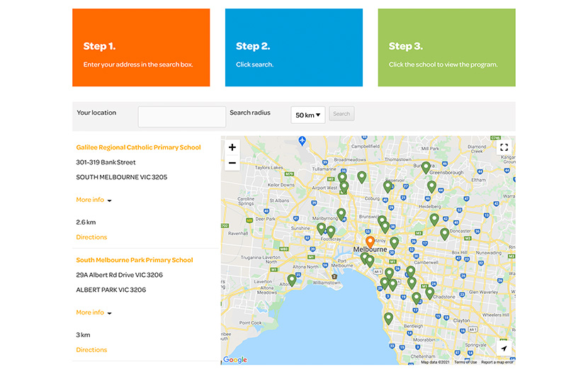Viewport: 588px width, 379px height.
Task: Click Report a map error link
Action: 497,362
